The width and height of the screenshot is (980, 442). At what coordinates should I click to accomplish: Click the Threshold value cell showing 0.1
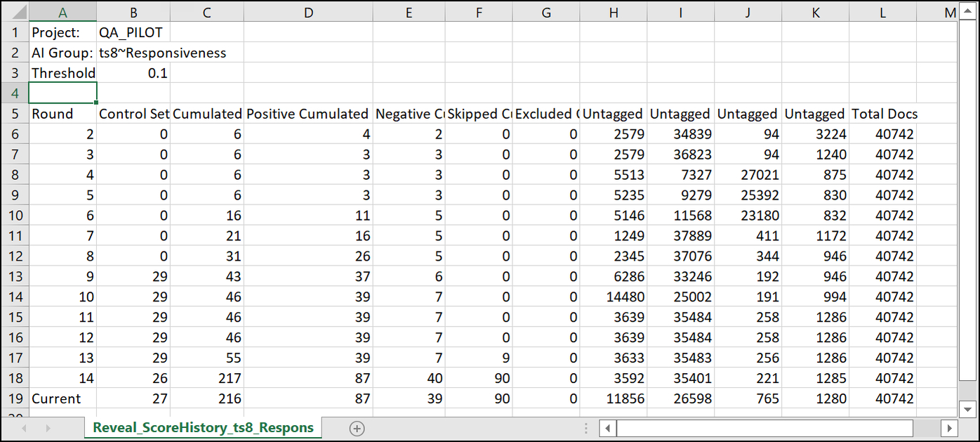click(132, 73)
